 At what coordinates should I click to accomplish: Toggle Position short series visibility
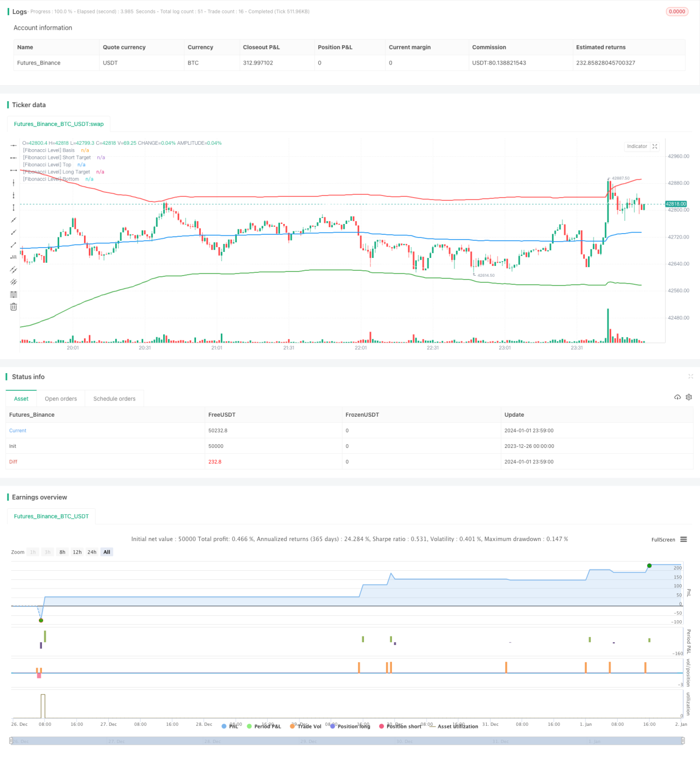400,726
